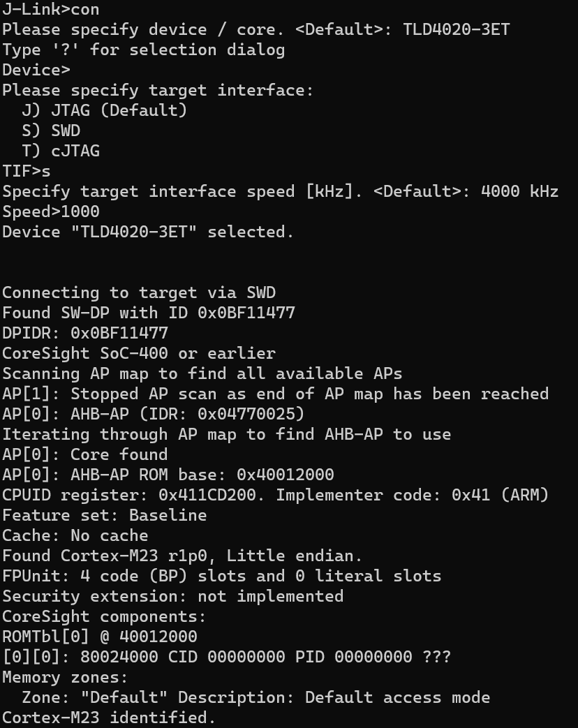Screen dimensions: 578x728
Task: Click the AHB-AP ROM base address 0x40012000
Action: (x=286, y=475)
